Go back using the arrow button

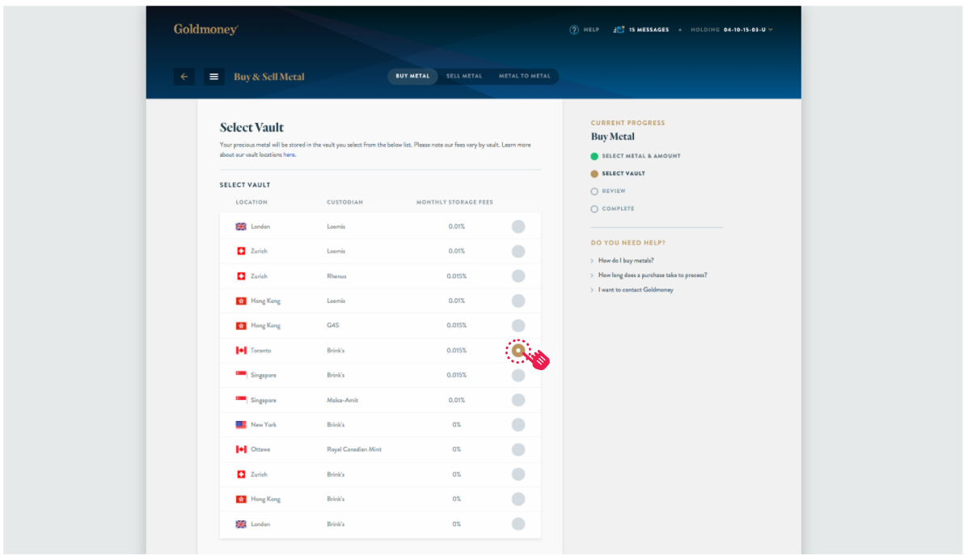pos(184,77)
